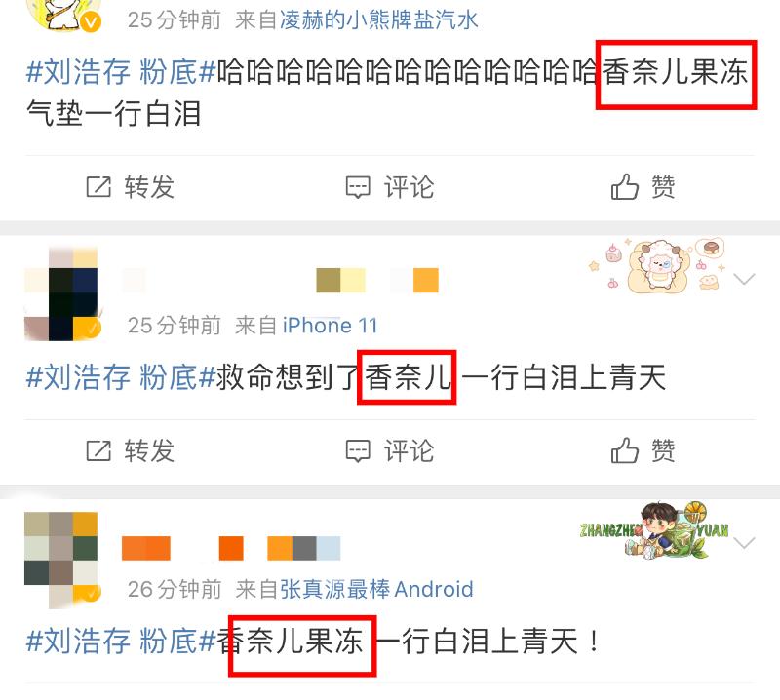Expand options chevron on third post
Screen dimensions: 780x700
coord(744,542)
